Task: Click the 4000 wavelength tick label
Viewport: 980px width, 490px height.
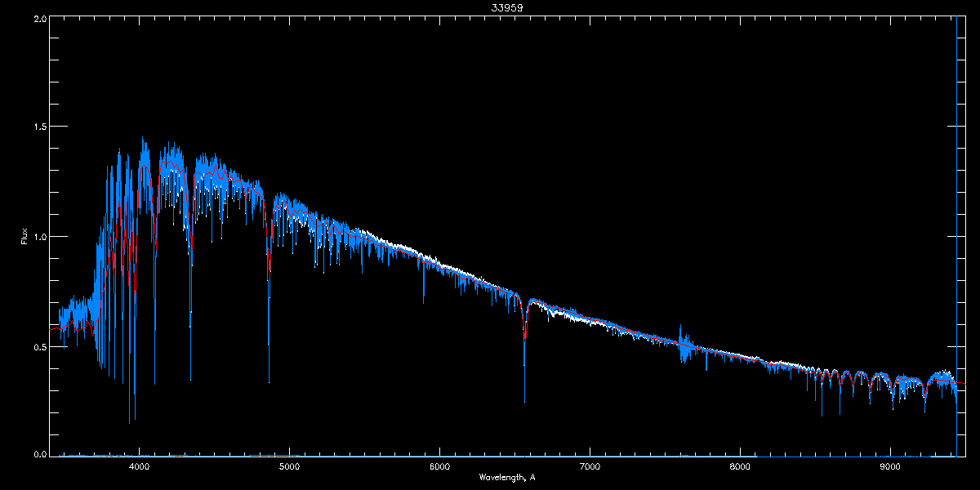Action: pos(140,466)
